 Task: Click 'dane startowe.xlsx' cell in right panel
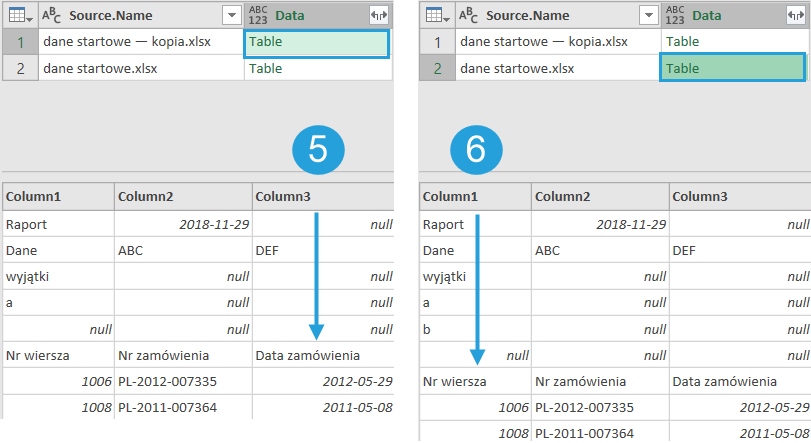pyautogui.click(x=516, y=69)
